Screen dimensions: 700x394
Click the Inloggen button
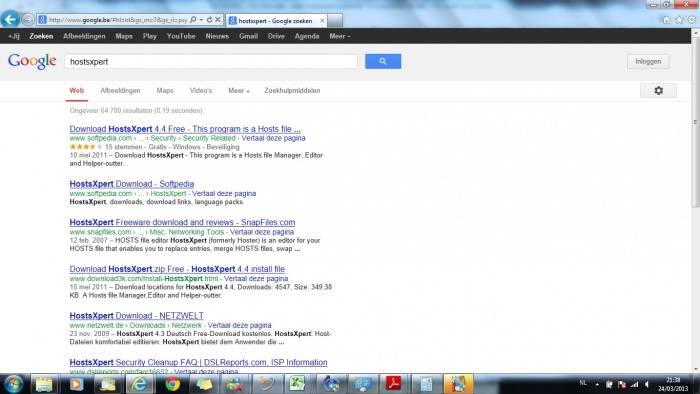pos(648,61)
